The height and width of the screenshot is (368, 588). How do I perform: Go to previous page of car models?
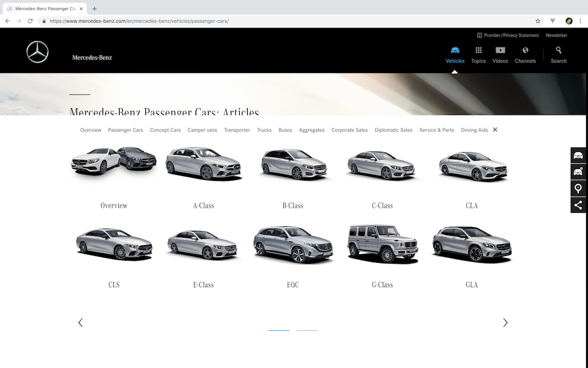(x=80, y=323)
